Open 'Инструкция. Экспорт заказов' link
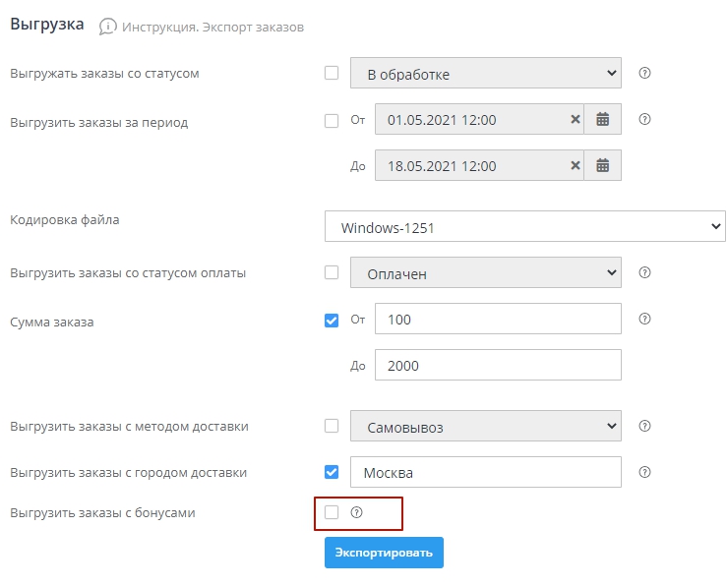 (212, 28)
